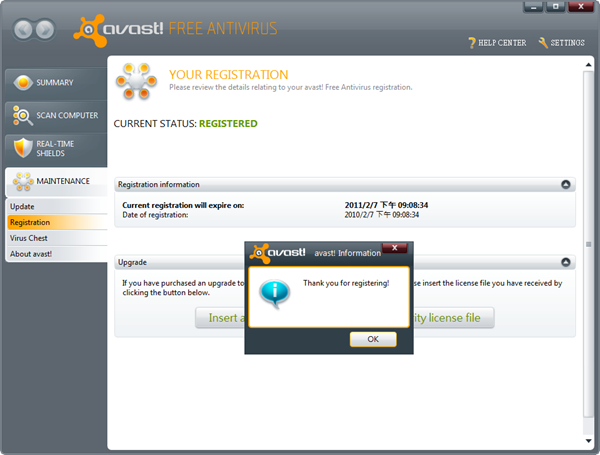This screenshot has width=600, height=455.
Task: Click the expiry date 2011/2/7
Action: point(386,205)
